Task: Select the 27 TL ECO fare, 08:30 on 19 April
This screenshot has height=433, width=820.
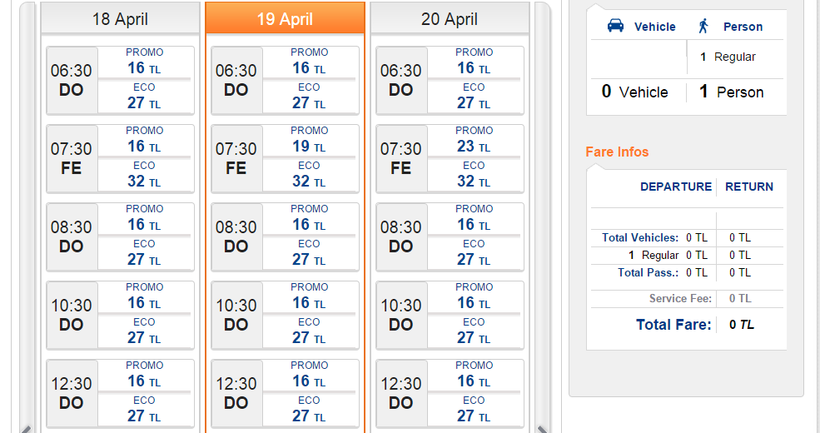Action: (x=308, y=260)
